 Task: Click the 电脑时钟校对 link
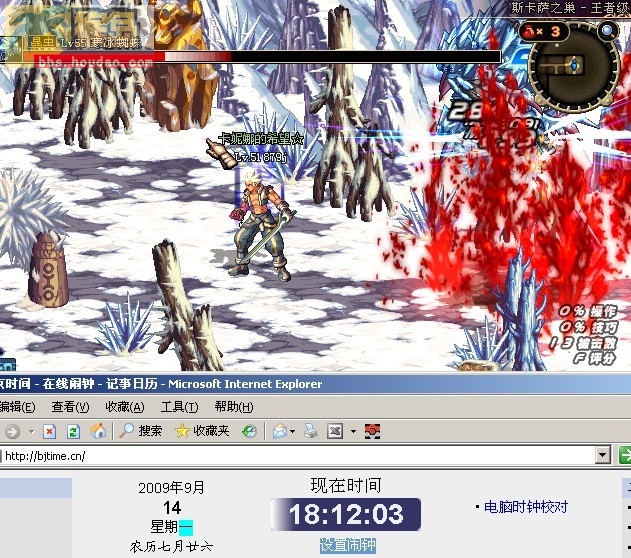[526, 507]
